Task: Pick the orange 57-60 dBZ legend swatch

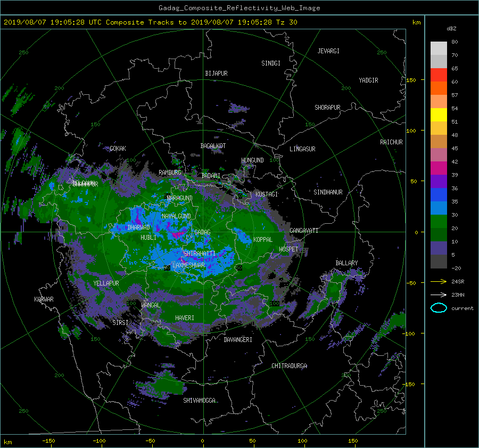Action: coord(439,88)
